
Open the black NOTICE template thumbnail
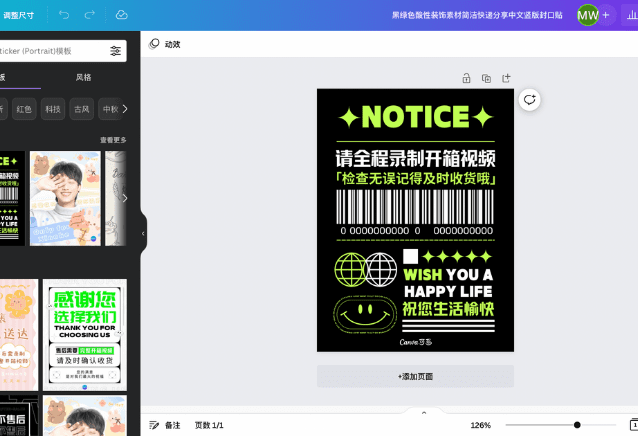pyautogui.click(x=12, y=198)
